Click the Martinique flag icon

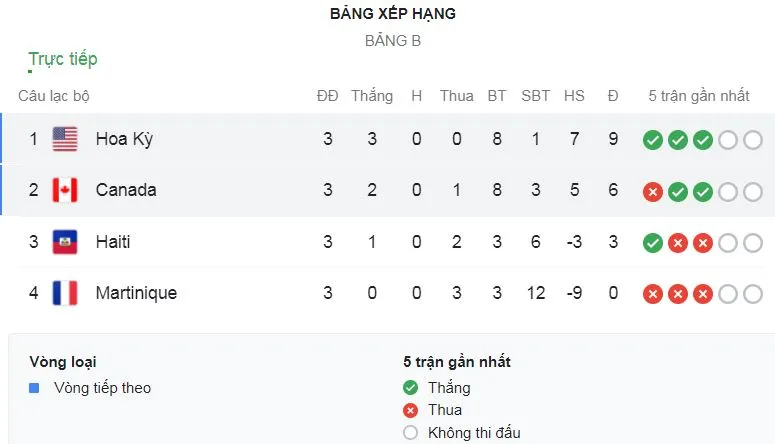tap(65, 293)
